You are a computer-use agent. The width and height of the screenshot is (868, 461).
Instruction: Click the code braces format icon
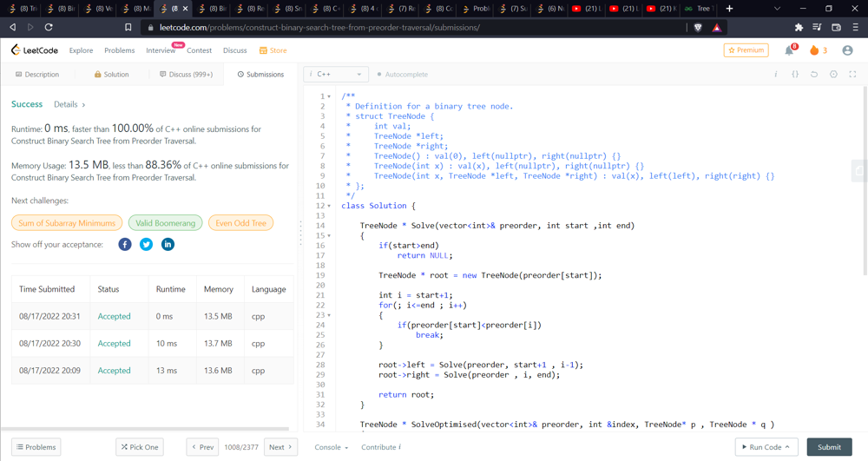click(795, 75)
